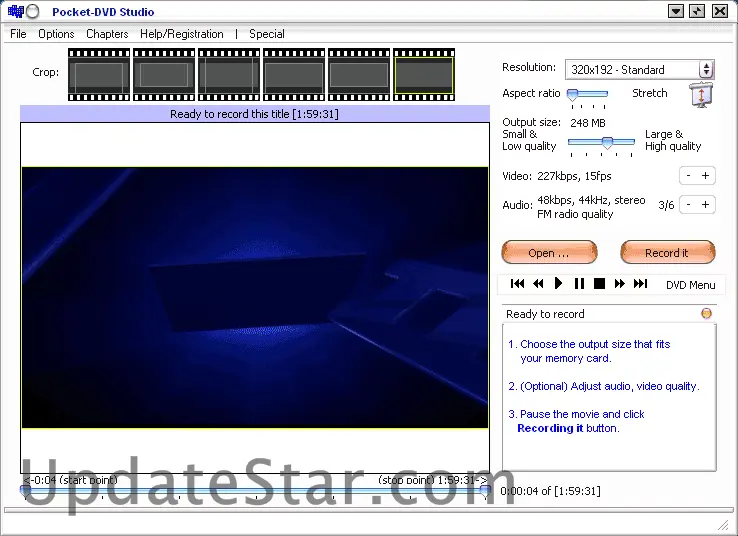Click the Record it button
Image resolution: width=738 pixels, height=536 pixels.
click(667, 253)
